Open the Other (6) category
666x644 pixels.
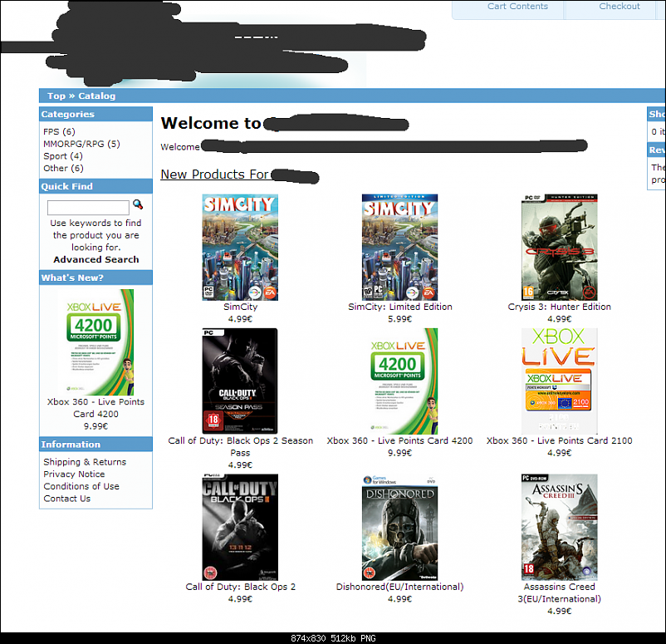click(x=63, y=169)
